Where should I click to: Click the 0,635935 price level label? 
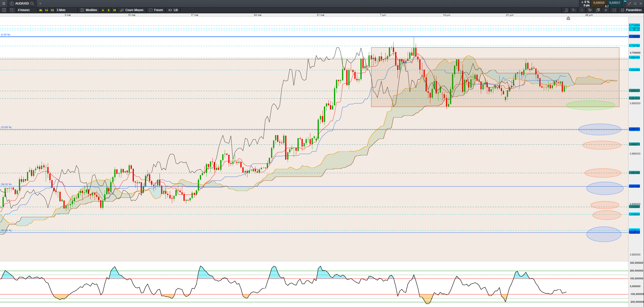634,214
